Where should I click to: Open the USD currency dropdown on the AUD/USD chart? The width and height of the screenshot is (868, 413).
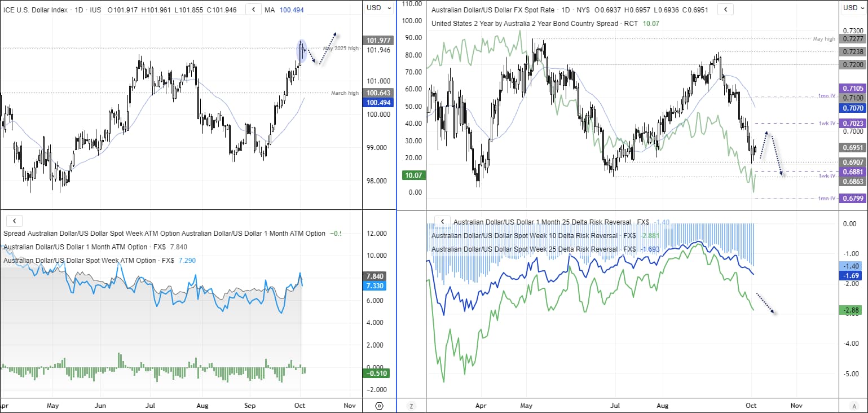[854, 8]
